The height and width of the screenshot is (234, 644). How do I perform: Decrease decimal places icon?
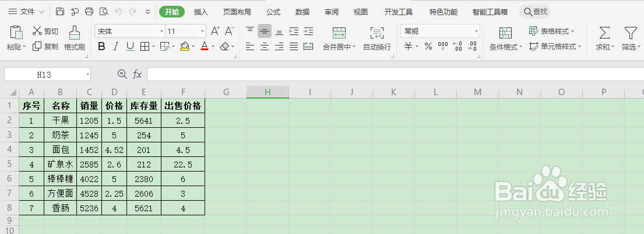[x=472, y=47]
